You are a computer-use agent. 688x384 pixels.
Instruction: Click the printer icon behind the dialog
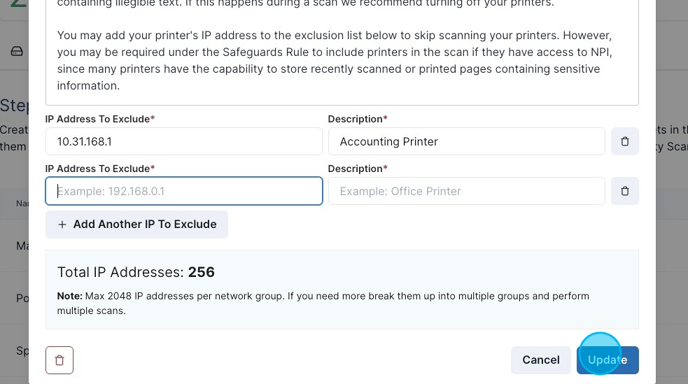(17, 51)
